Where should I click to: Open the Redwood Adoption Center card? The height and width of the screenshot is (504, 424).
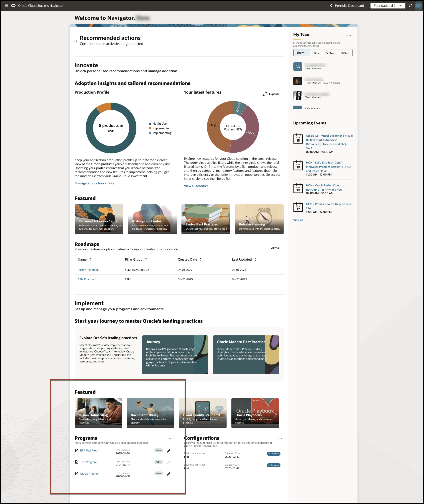tap(99, 219)
